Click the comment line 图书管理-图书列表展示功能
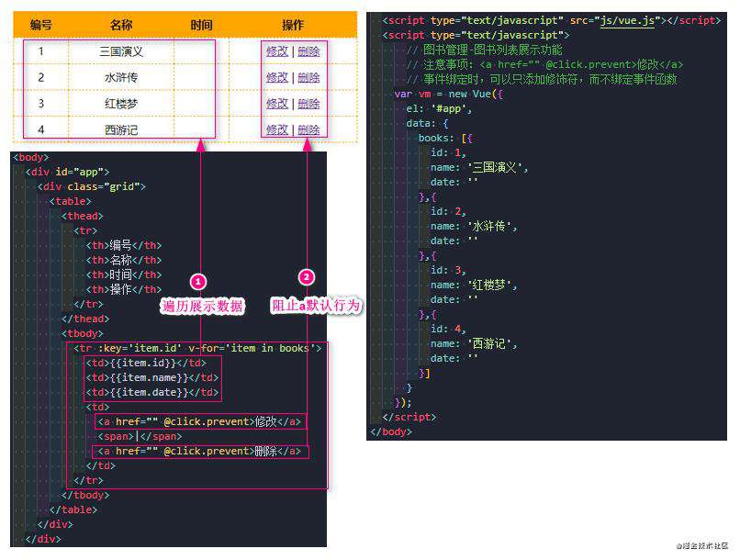 pos(484,50)
